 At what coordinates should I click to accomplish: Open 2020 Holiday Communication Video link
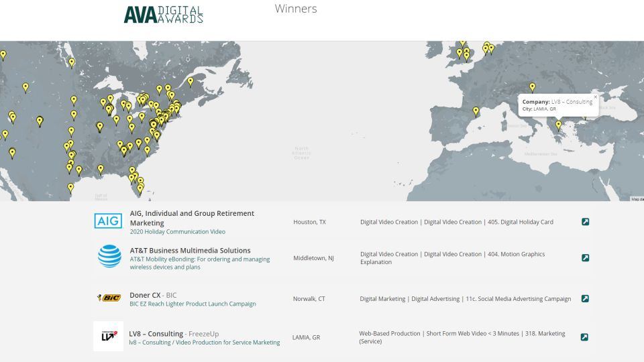177,232
